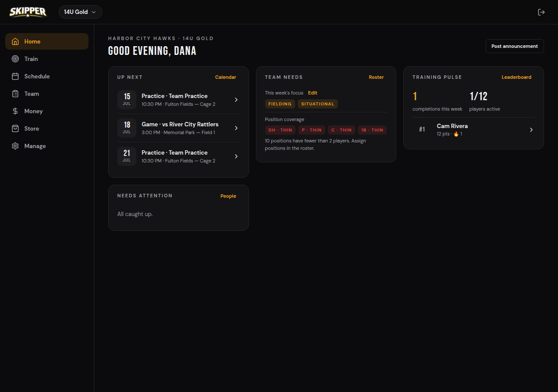Screen dimensions: 558x392
Task: Click 3:00 PM Memorial Park Field 1 text
Action: click(178, 132)
